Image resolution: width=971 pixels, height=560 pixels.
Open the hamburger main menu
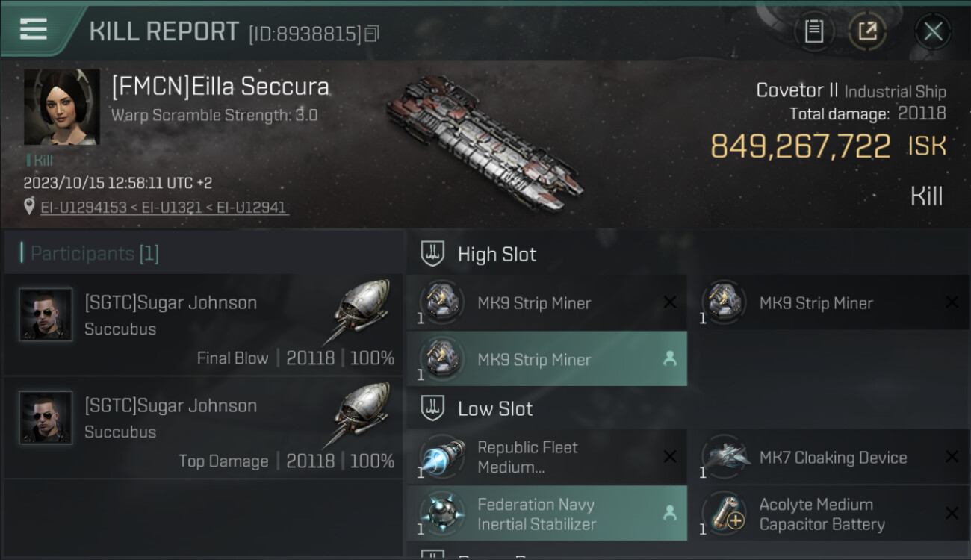(34, 30)
